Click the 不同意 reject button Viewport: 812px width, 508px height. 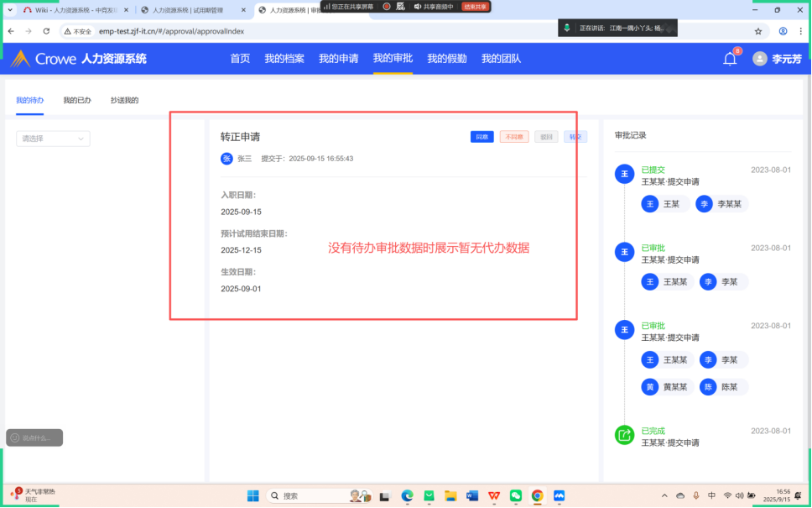(513, 137)
